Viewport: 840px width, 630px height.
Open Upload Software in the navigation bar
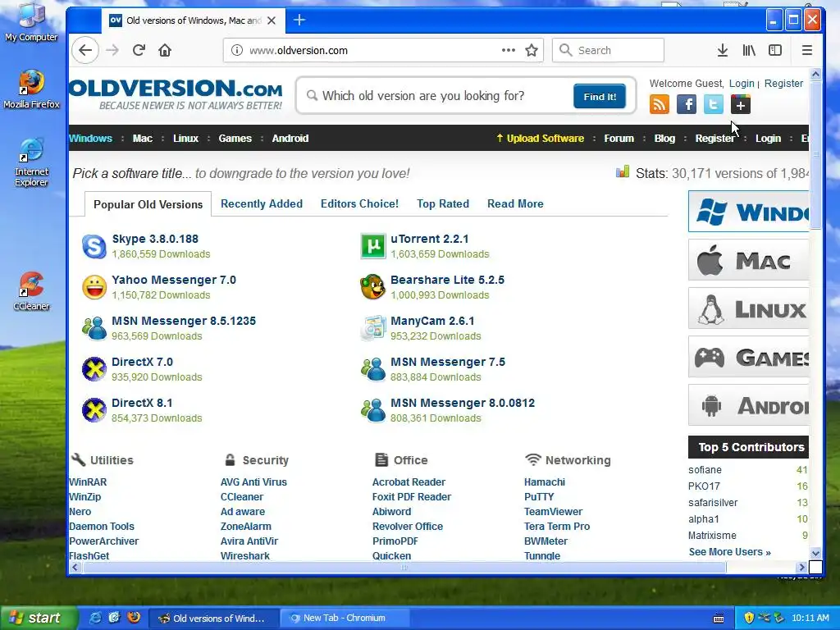(540, 138)
